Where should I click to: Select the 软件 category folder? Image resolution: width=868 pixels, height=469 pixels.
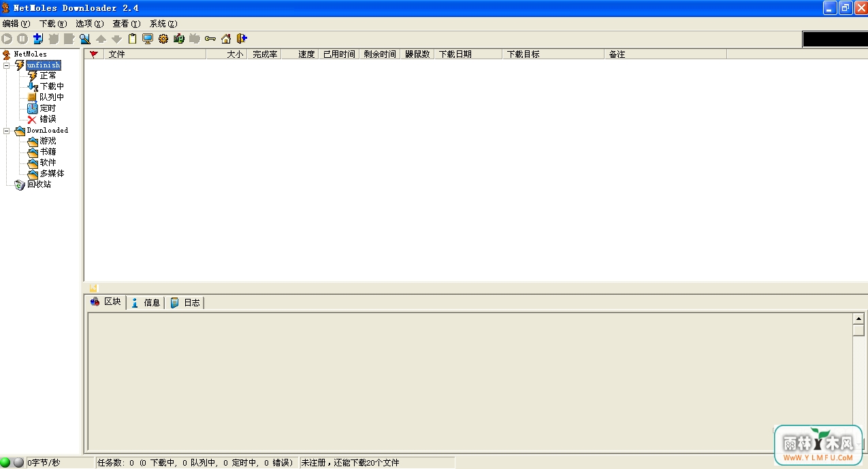pyautogui.click(x=48, y=163)
